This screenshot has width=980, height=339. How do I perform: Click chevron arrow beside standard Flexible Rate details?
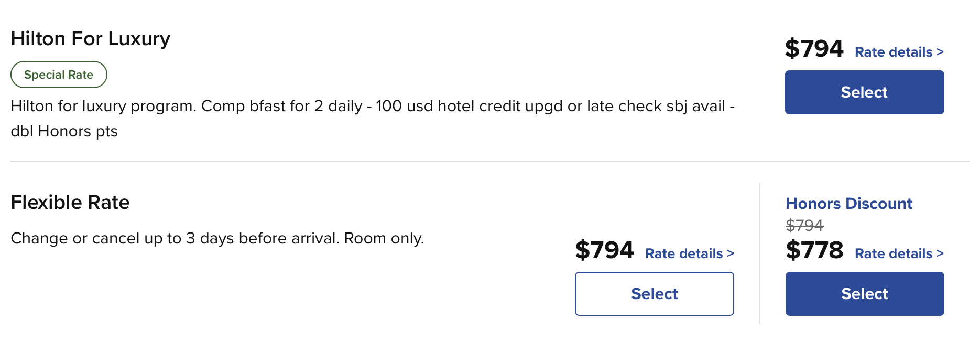(x=731, y=253)
